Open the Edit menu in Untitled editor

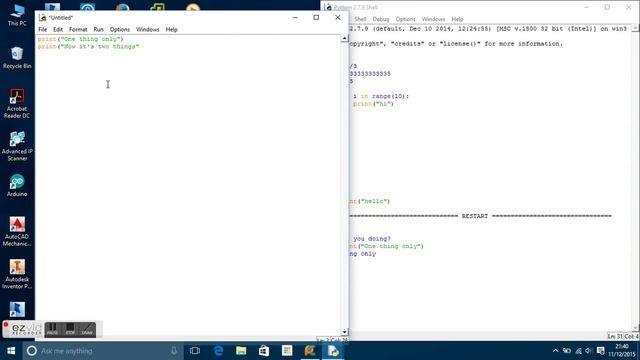[x=58, y=29]
